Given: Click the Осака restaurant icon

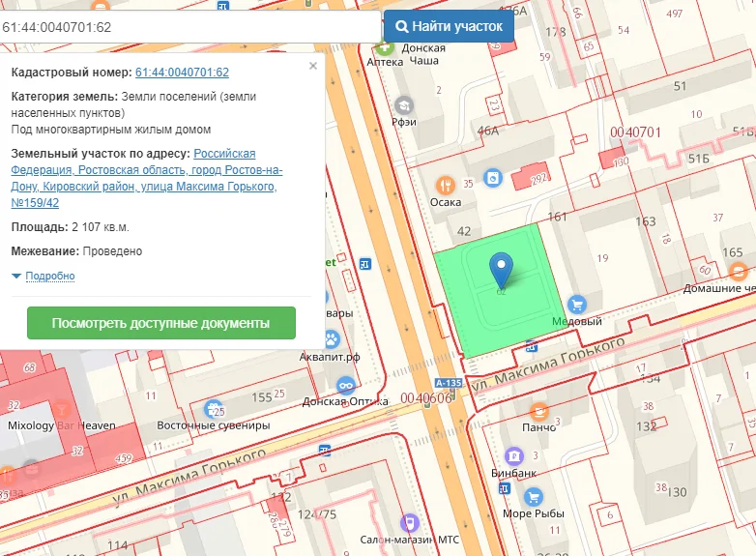Looking at the screenshot, I should (x=445, y=184).
